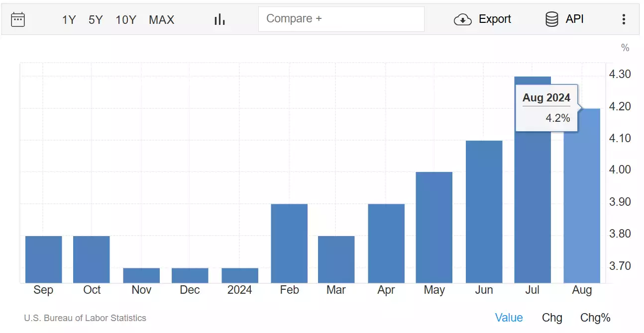This screenshot has height=333, width=644.
Task: Open the calendar date picker
Action: tap(18, 19)
